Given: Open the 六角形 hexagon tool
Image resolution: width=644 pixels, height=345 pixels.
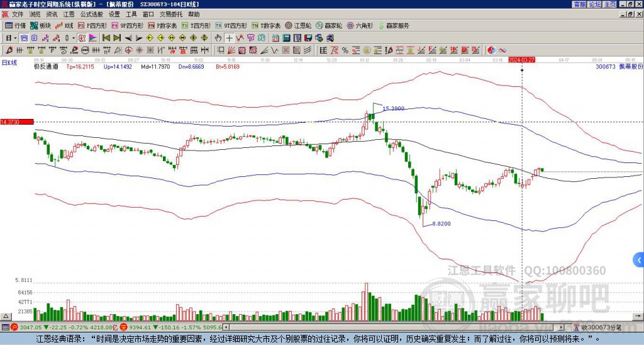Looking at the screenshot, I should (x=360, y=25).
